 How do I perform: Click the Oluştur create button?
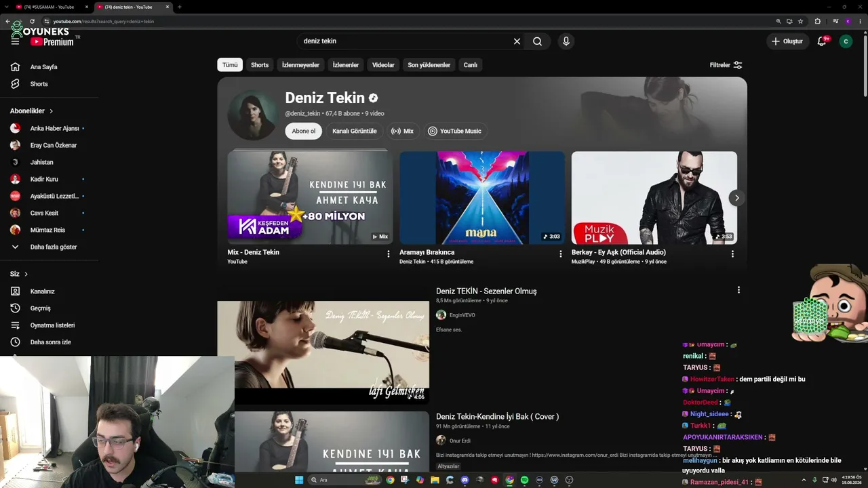pos(787,41)
